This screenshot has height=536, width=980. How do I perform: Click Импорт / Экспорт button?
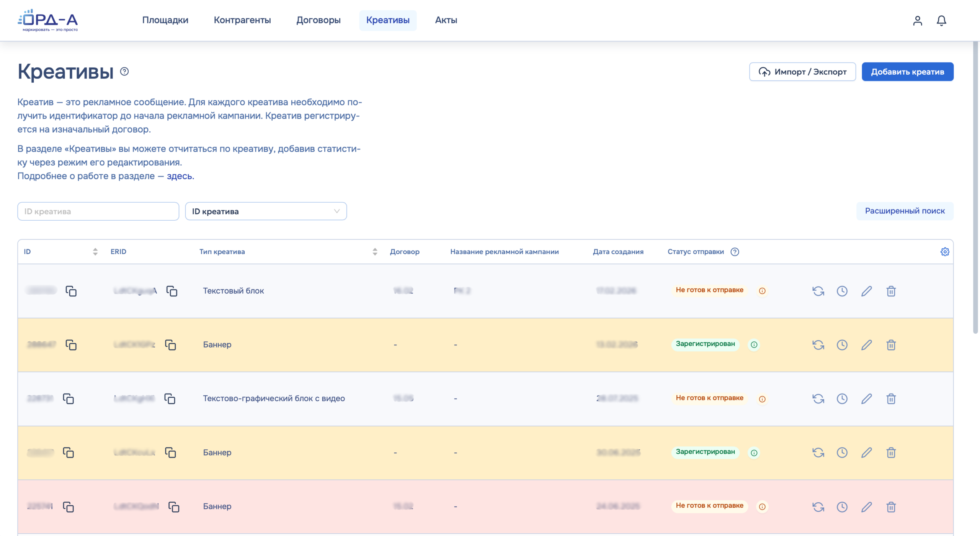[802, 72]
